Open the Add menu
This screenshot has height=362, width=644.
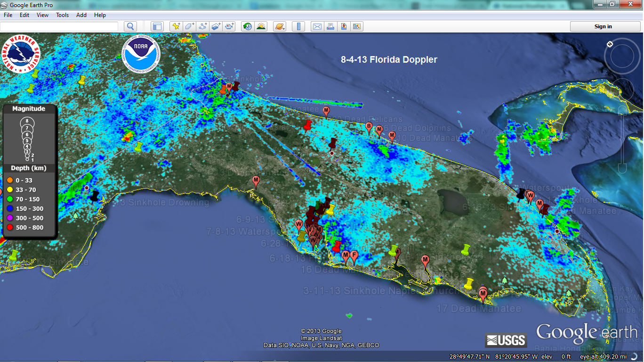click(x=81, y=15)
